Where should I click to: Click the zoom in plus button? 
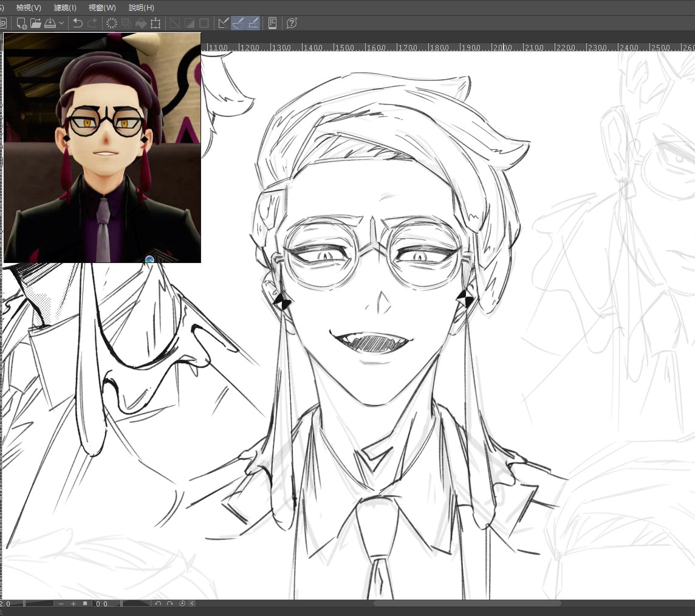tap(73, 604)
